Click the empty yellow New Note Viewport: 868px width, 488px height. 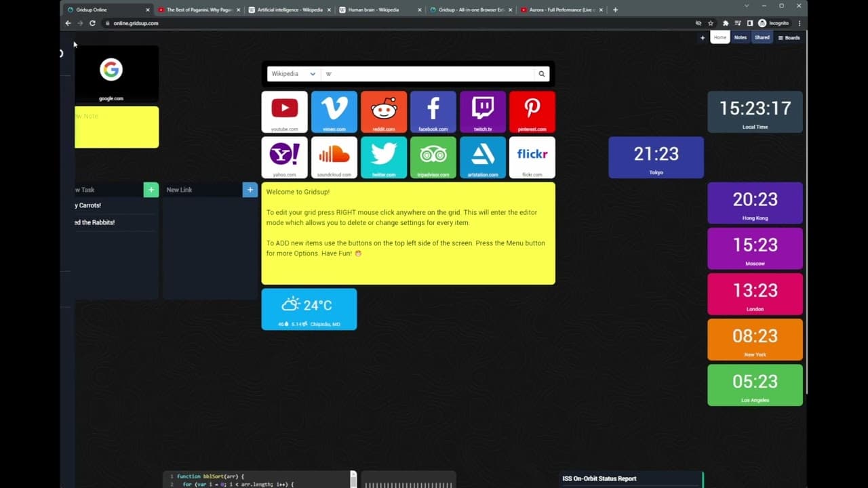coord(117,127)
